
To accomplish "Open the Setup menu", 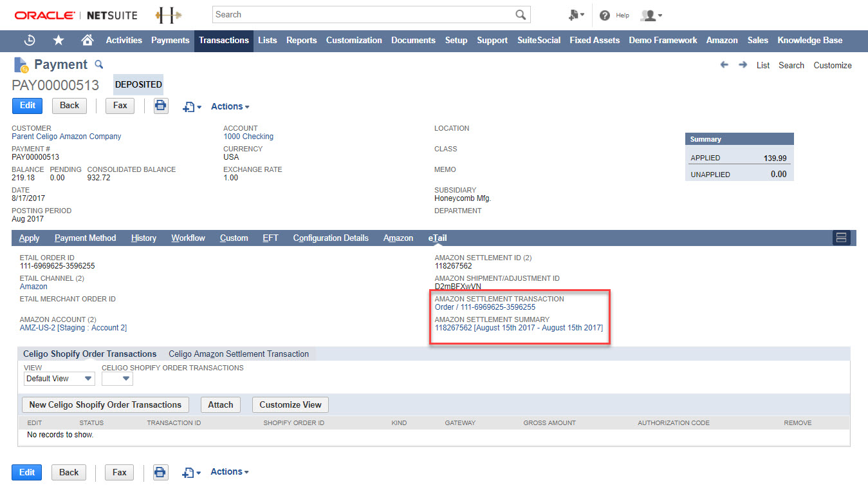I will tap(456, 41).
